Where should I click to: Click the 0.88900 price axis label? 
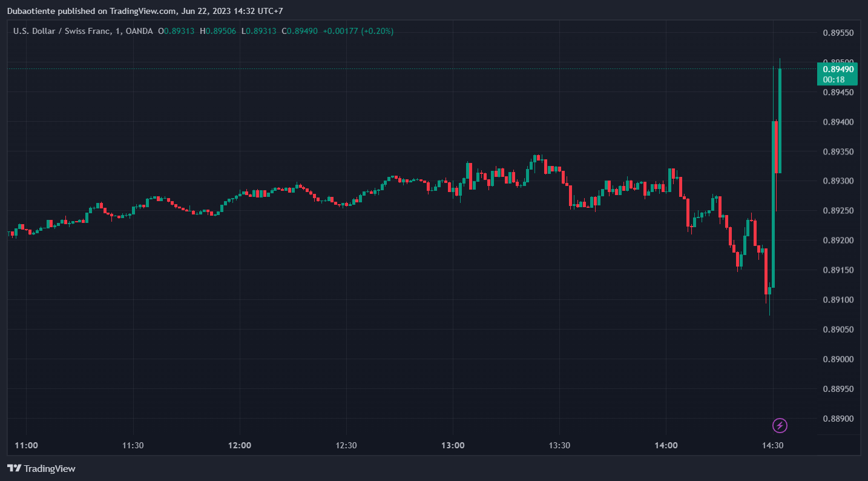838,419
